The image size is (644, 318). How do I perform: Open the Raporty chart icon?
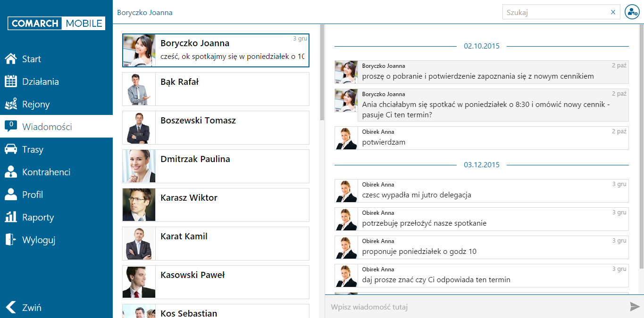click(x=10, y=217)
